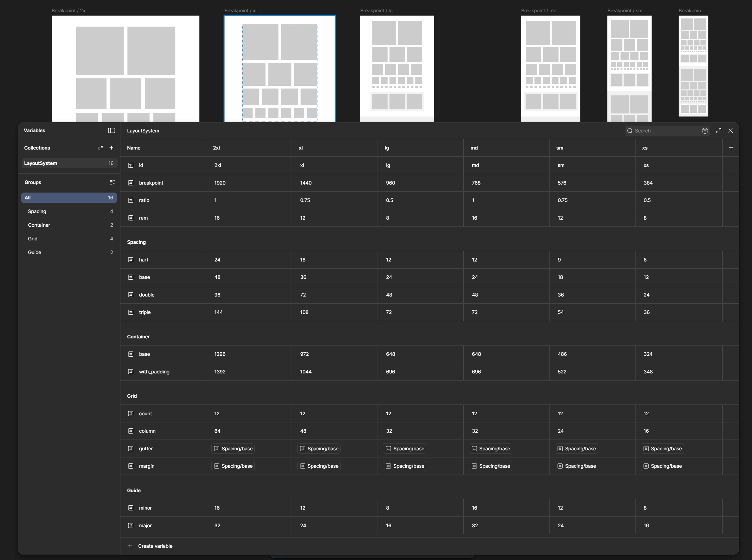Add a new mode with the plus icon
Viewport: 752px width, 560px height.
click(731, 148)
